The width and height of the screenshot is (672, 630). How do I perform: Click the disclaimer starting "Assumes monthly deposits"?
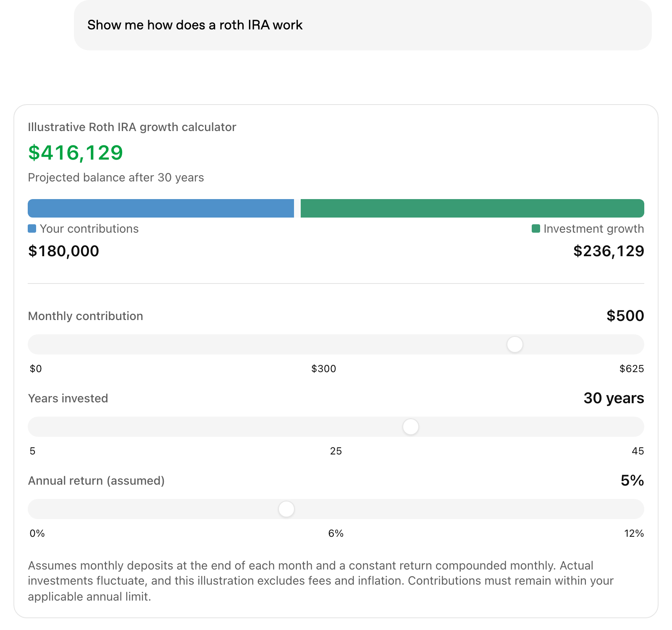point(321,581)
